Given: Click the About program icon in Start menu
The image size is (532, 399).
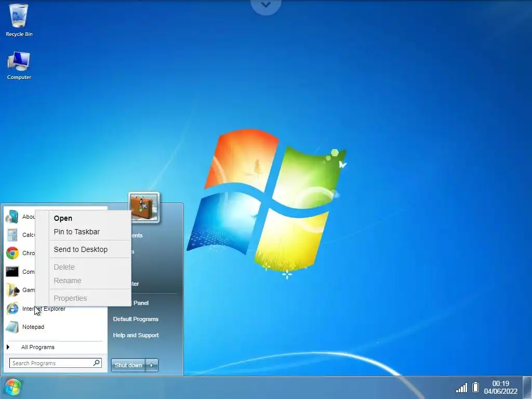Looking at the screenshot, I should [x=12, y=217].
